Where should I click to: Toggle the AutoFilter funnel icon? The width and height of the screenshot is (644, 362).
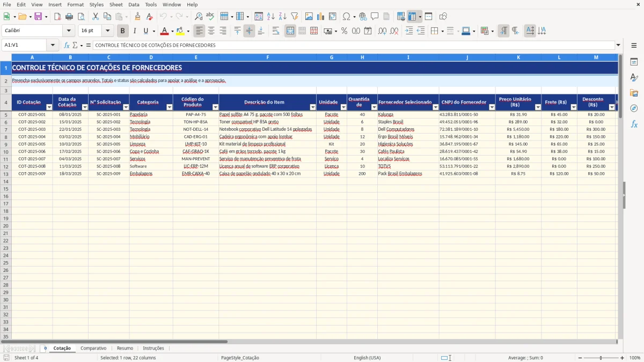(x=295, y=17)
